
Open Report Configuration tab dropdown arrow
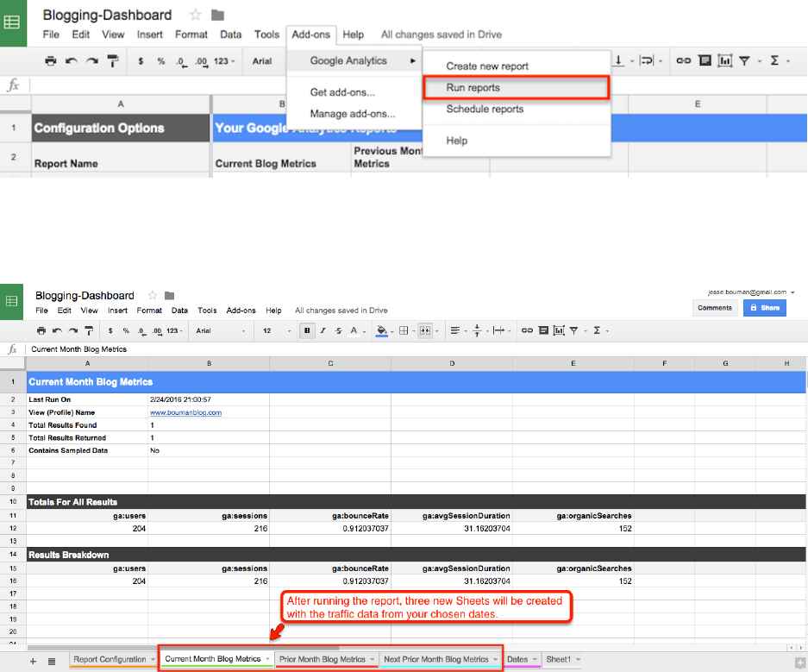[153, 659]
